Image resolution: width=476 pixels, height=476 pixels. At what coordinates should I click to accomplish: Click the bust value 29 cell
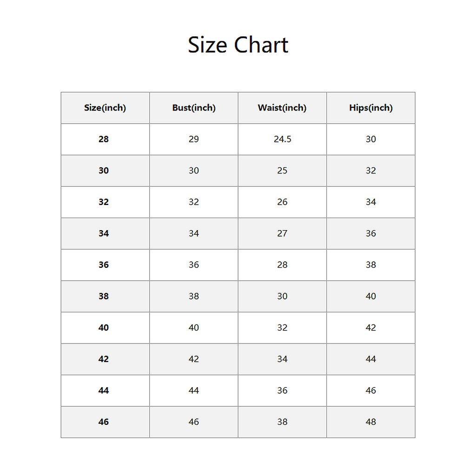click(x=194, y=139)
